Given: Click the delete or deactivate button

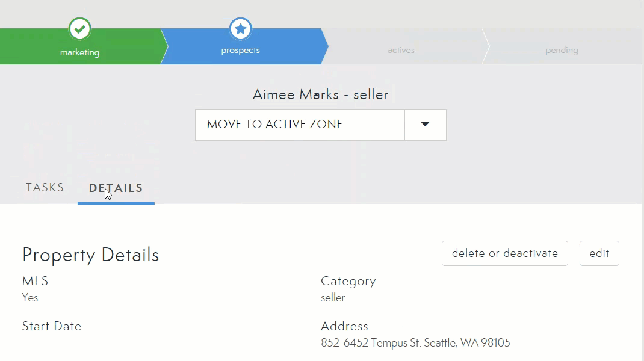Looking at the screenshot, I should click(504, 253).
